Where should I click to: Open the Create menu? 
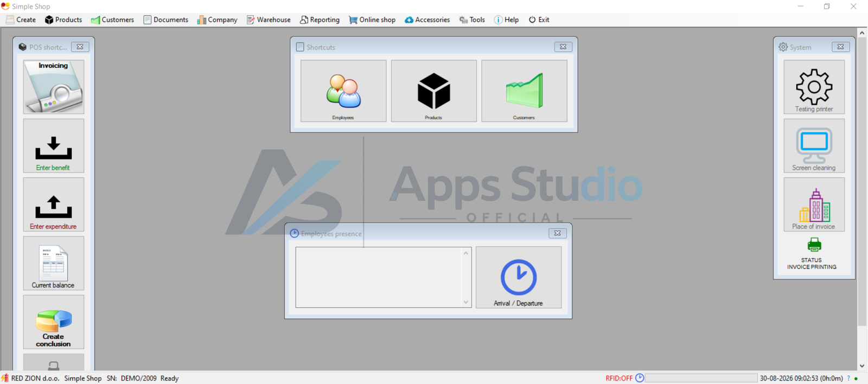pos(21,20)
